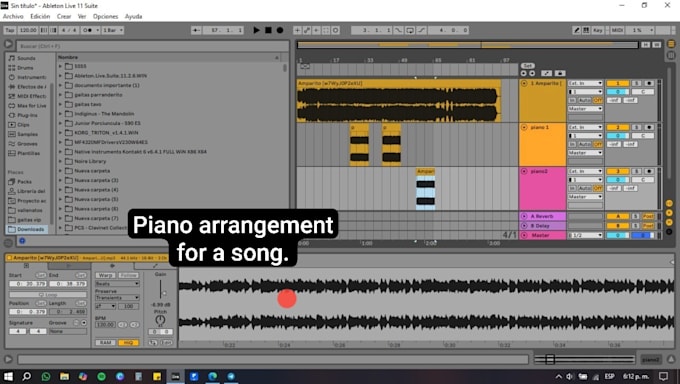Select Downloads folder under Places

tap(30, 229)
